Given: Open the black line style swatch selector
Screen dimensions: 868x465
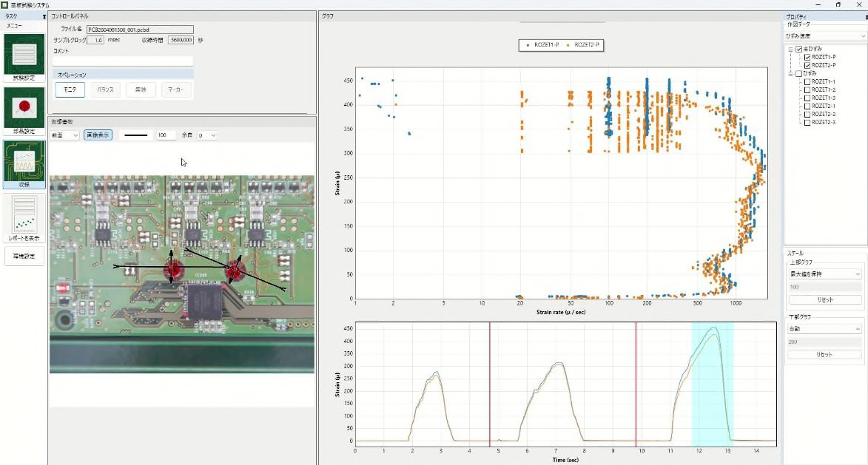Looking at the screenshot, I should coord(136,135).
